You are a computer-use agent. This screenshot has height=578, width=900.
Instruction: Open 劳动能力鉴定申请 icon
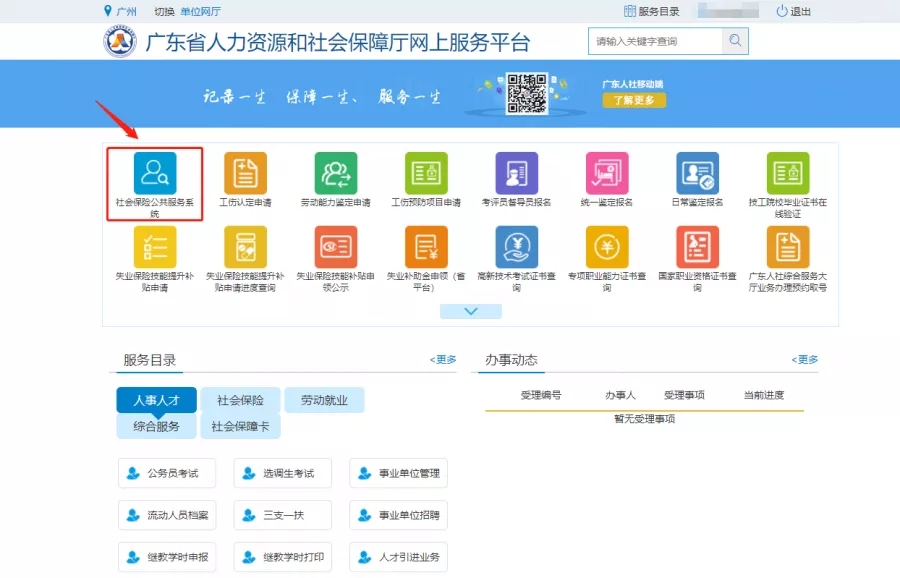coord(335,173)
